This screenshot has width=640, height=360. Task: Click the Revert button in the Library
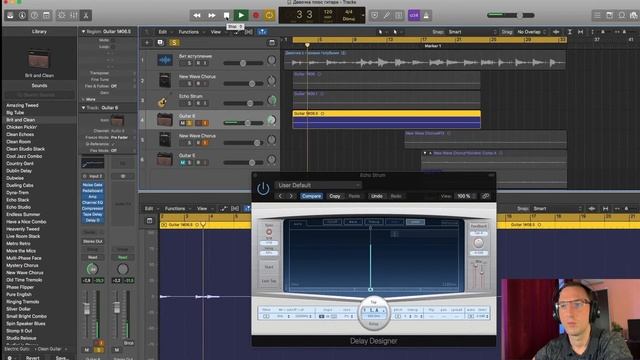(33, 358)
